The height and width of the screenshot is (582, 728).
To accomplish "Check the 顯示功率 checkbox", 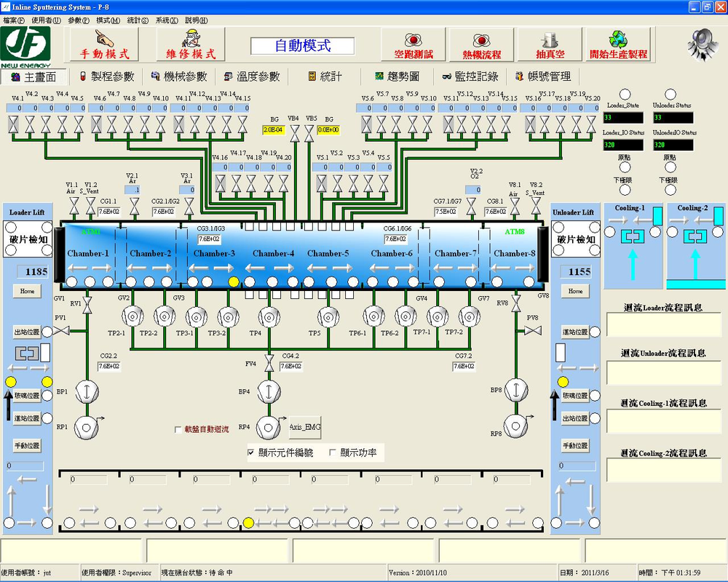I will point(333,453).
